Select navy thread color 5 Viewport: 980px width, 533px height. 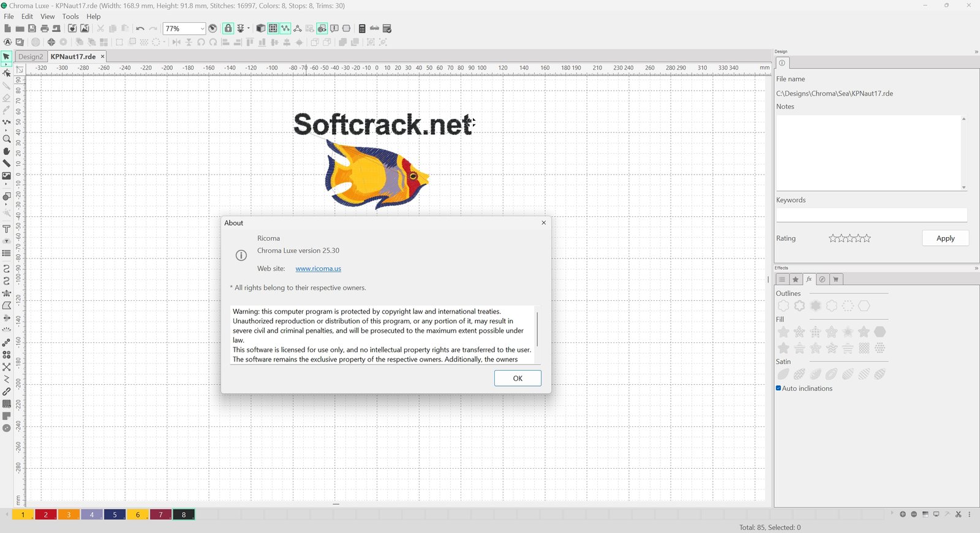[115, 515]
